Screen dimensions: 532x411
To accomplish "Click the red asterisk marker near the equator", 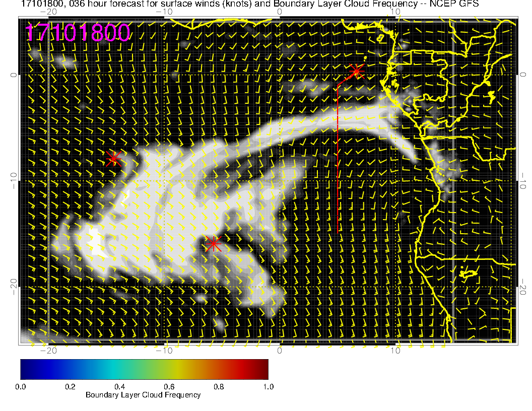I will point(357,71).
